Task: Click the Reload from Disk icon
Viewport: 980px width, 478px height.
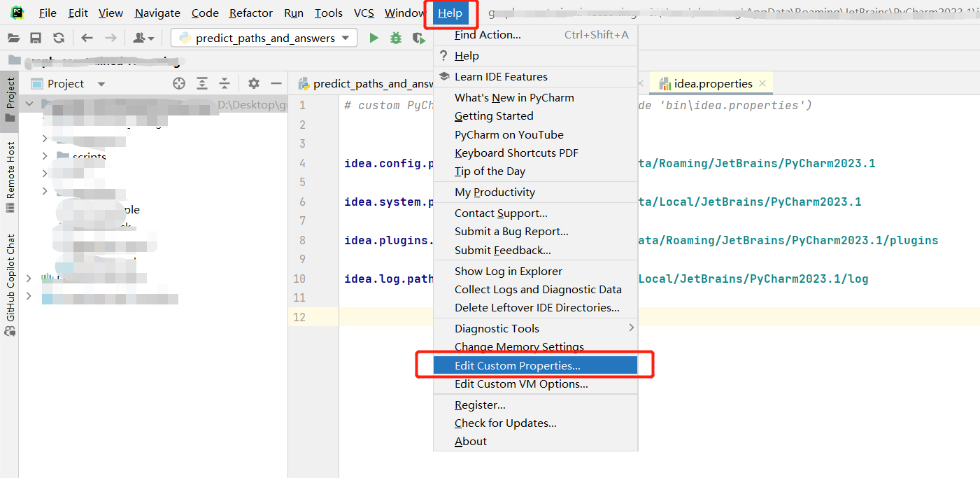Action: (x=59, y=38)
